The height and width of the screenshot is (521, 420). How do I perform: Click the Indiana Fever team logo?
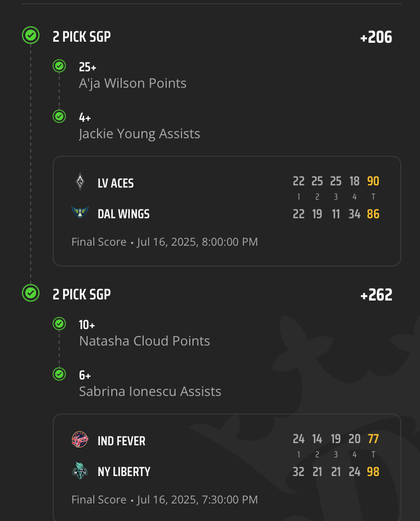pos(80,440)
